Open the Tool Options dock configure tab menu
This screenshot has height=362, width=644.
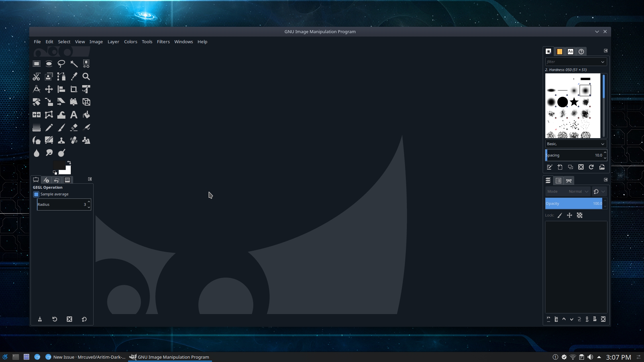90,179
